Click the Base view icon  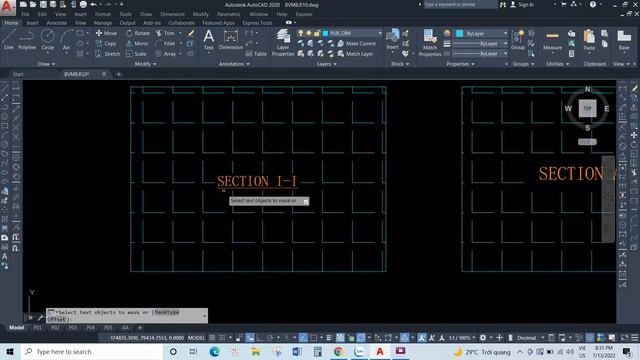624,40
